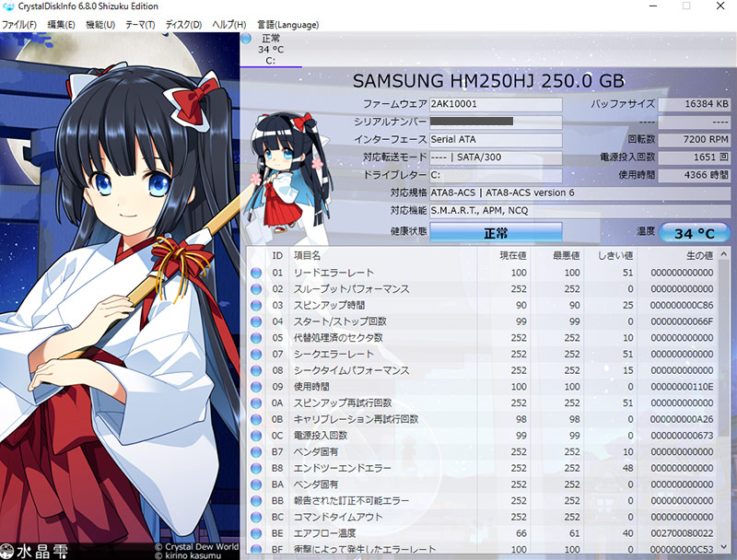Click the 34 °C temperature button
Viewport: 737px width, 560px height.
695,233
